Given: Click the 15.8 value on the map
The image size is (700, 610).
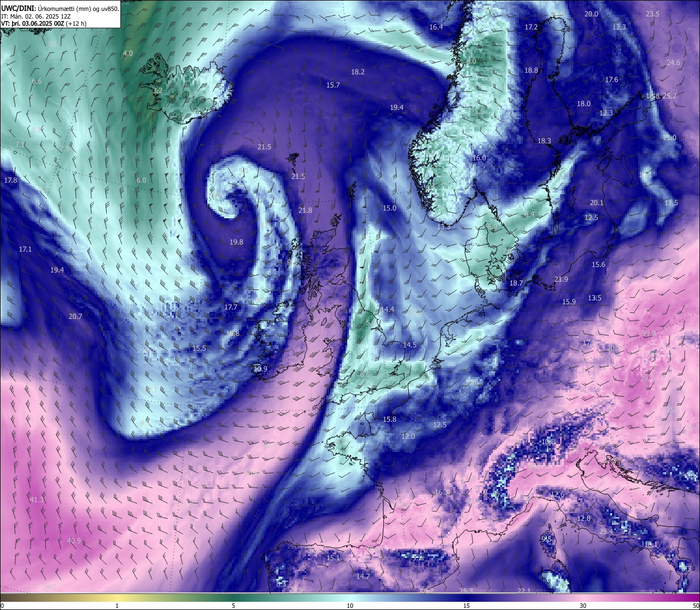Looking at the screenshot, I should tap(389, 419).
